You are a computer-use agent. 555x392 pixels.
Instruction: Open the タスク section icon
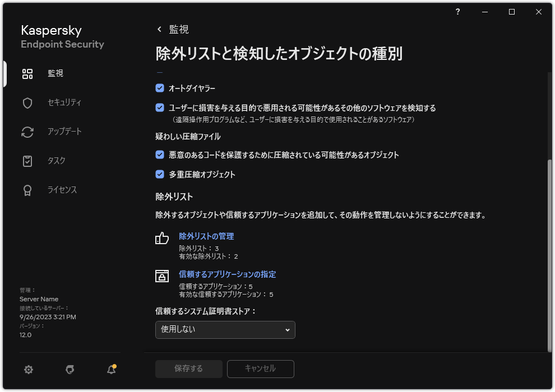pyautogui.click(x=27, y=161)
